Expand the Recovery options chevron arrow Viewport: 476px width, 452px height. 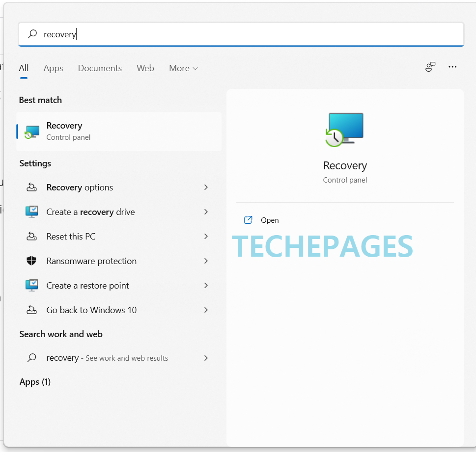[206, 187]
